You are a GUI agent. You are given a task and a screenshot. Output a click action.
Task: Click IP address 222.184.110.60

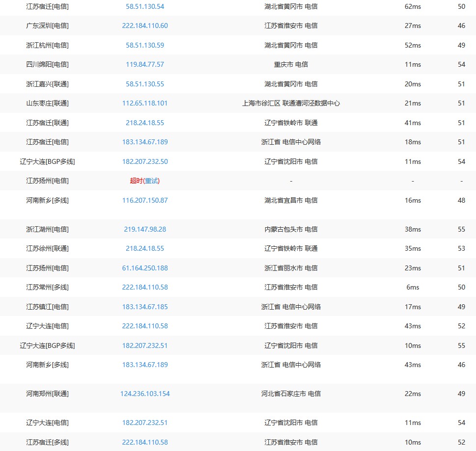click(x=145, y=26)
